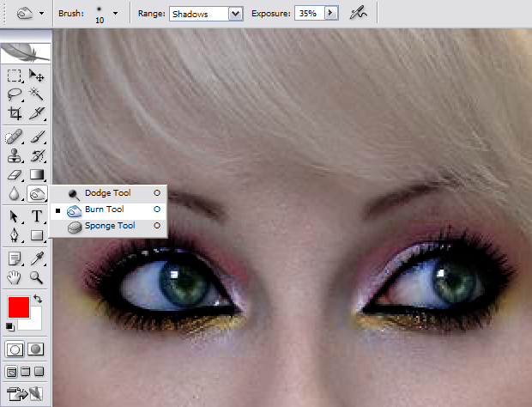This screenshot has width=532, height=407.
Task: Select the Rectangular Marquee tool
Action: [15, 76]
